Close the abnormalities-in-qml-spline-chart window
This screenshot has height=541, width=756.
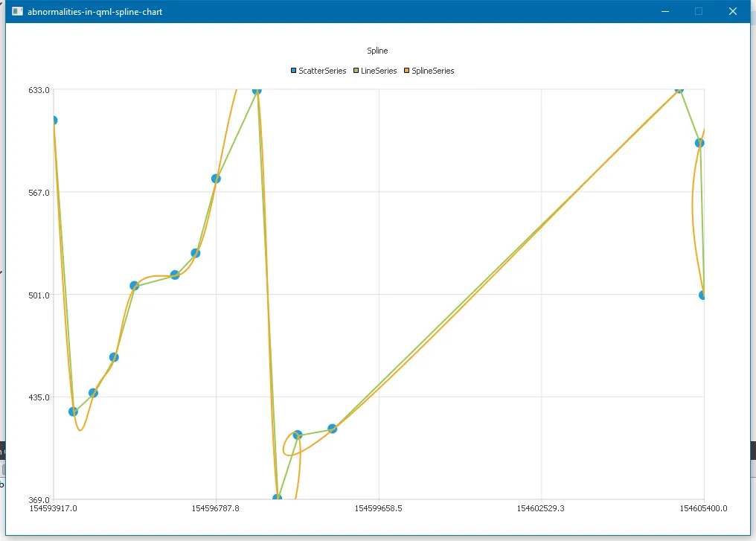point(732,11)
